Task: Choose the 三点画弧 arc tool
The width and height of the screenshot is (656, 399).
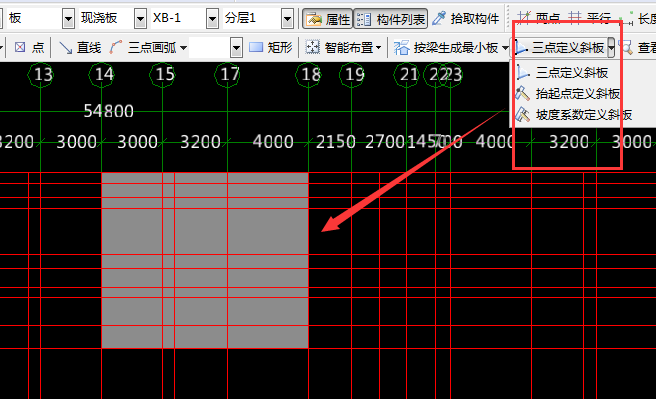Action: click(148, 48)
